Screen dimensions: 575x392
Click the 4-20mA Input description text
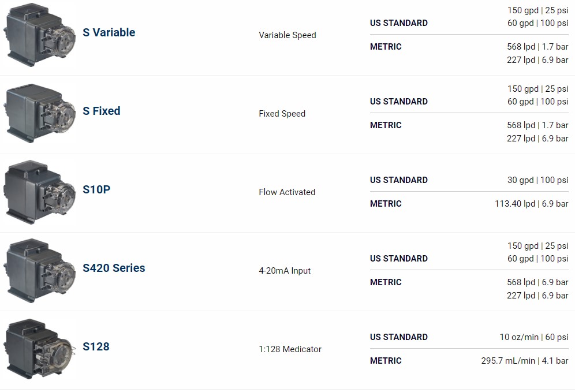tap(285, 271)
